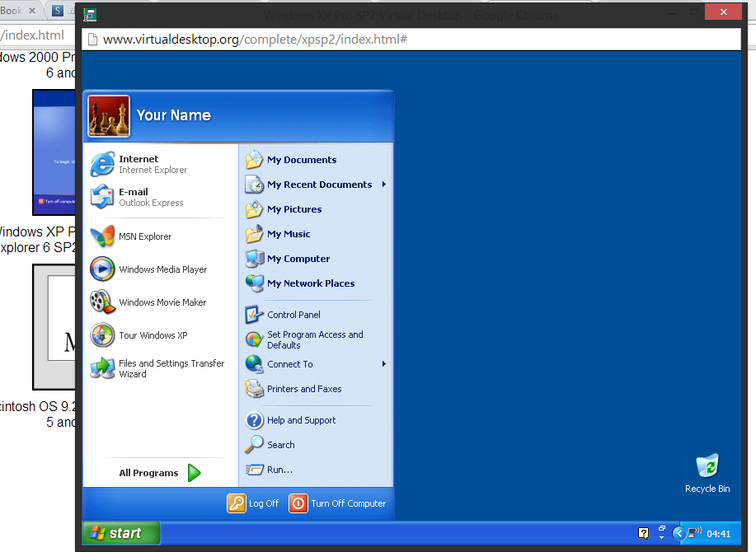Launch MSN Explorer butterfly icon
The width and height of the screenshot is (756, 552).
pyautogui.click(x=102, y=236)
